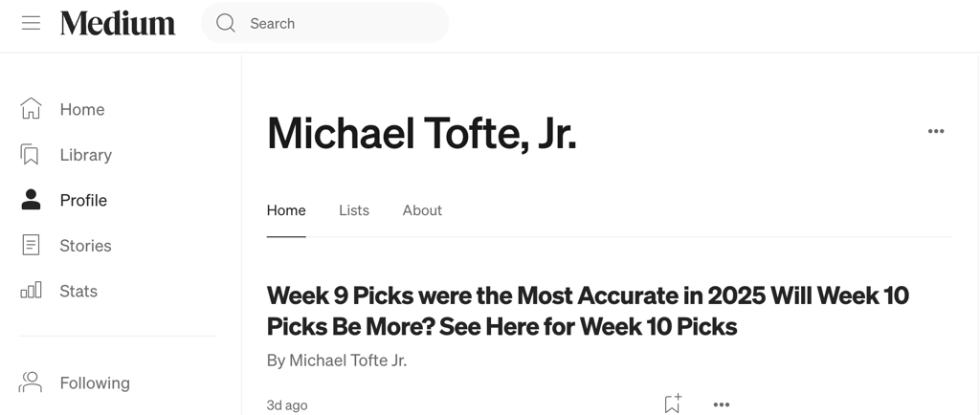980x415 pixels.
Task: Select the Stories label in the sidebar
Action: pyautogui.click(x=85, y=246)
